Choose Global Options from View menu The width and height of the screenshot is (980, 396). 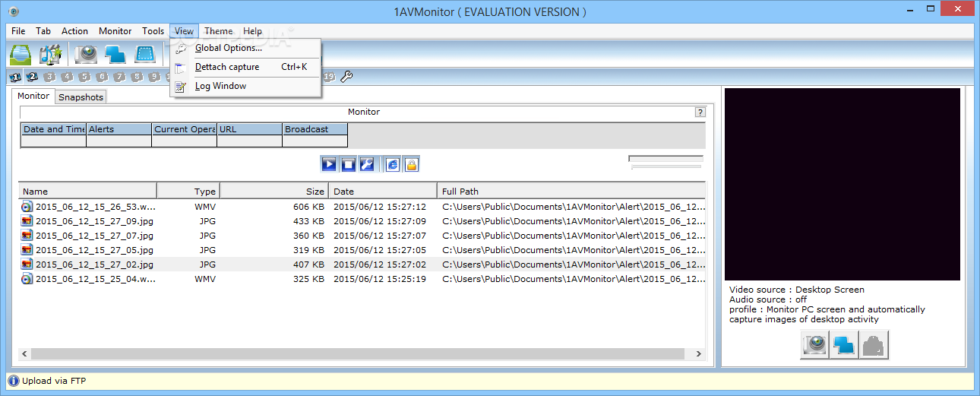[x=245, y=48]
